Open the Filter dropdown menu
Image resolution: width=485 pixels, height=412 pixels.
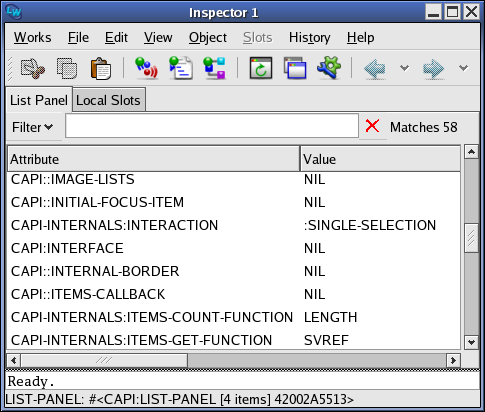(x=33, y=127)
